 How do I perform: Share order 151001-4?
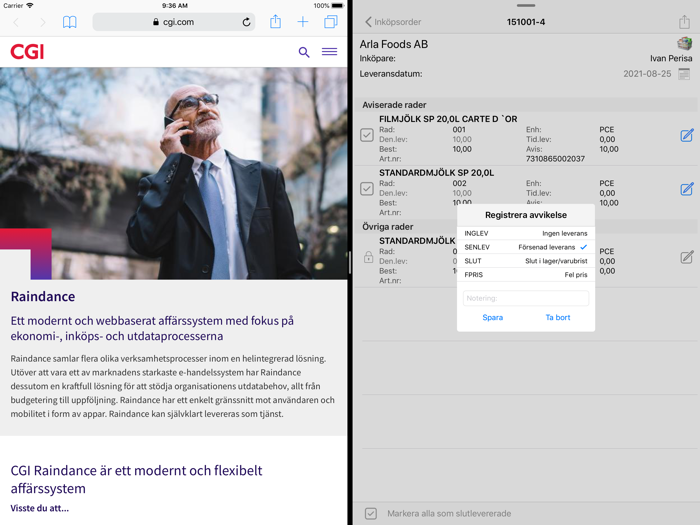pos(684,21)
